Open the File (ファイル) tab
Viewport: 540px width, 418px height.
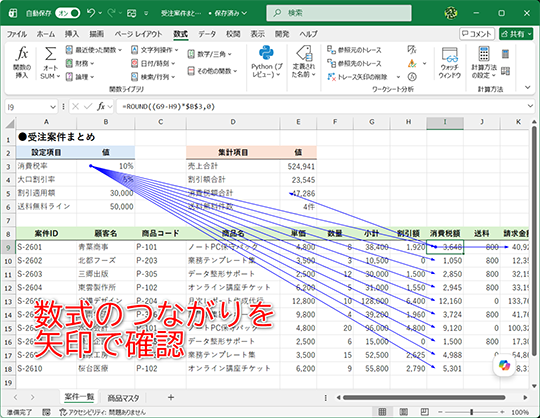pyautogui.click(x=17, y=34)
